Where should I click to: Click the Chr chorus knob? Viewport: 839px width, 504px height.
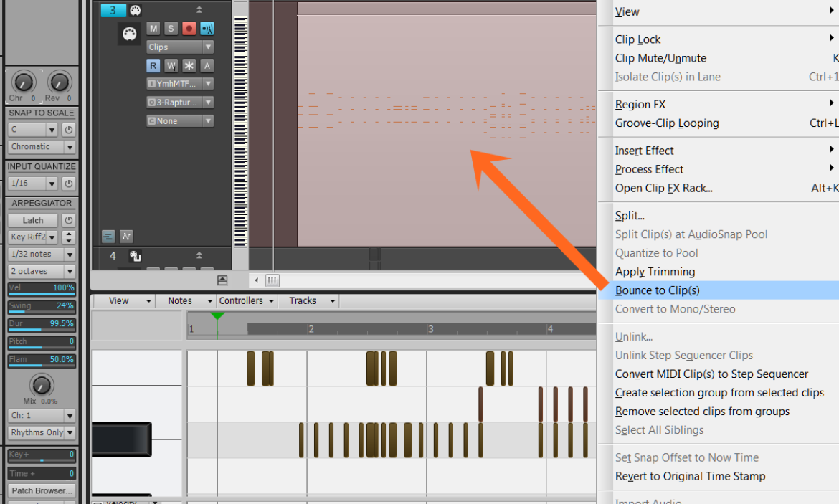coord(24,82)
